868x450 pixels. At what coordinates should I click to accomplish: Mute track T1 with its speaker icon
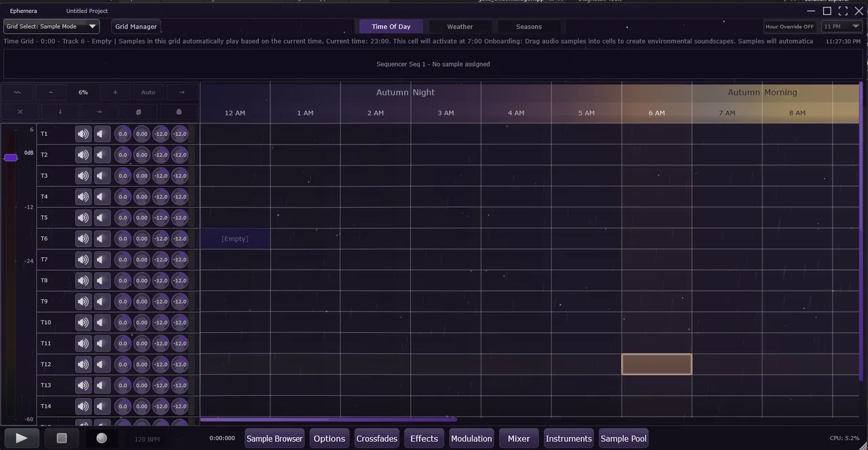click(x=82, y=134)
